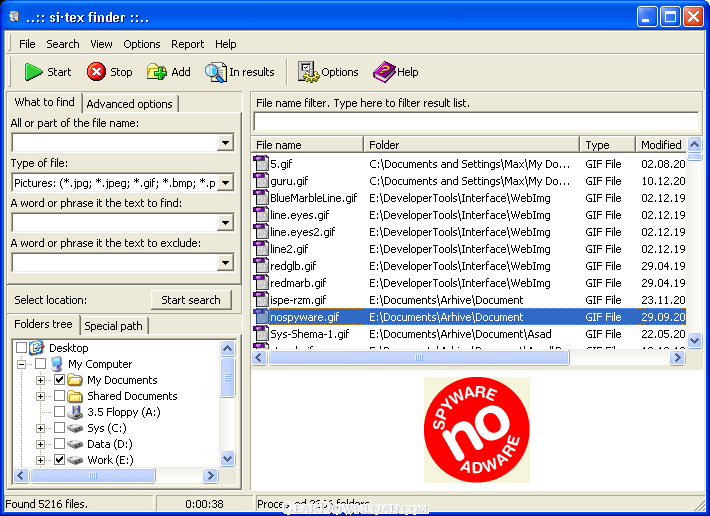Viewport: 710px width, 516px height.
Task: Select the redglb.gif file icon
Action: (261, 266)
